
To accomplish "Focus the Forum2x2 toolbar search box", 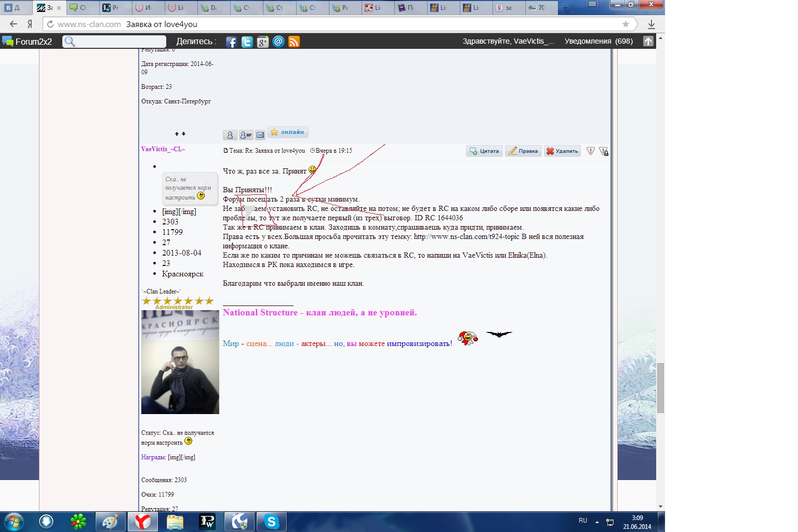I will pos(114,42).
